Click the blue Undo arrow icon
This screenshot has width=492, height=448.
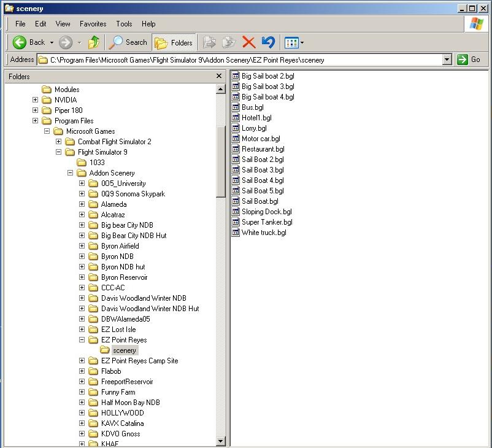[268, 42]
